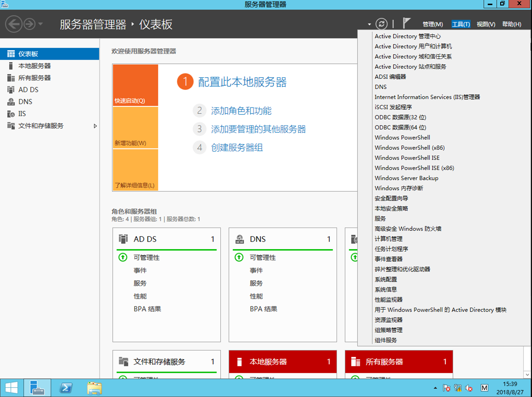This screenshot has width=532, height=397.
Task: Select Active Directory 用户和计算机
Action: (413, 46)
